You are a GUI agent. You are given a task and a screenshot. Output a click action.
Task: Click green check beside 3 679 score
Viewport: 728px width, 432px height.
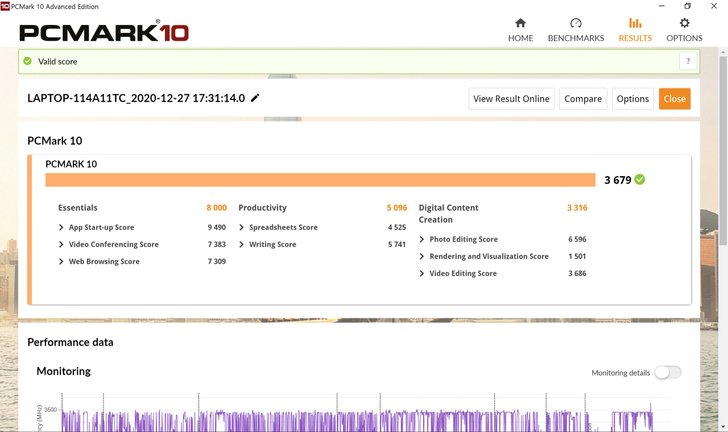640,179
